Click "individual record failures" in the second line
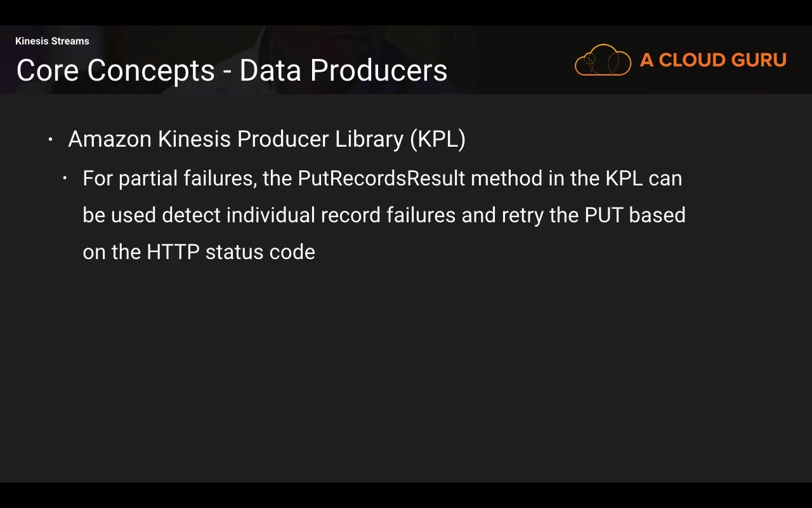Image resolution: width=812 pixels, height=508 pixels. click(341, 215)
